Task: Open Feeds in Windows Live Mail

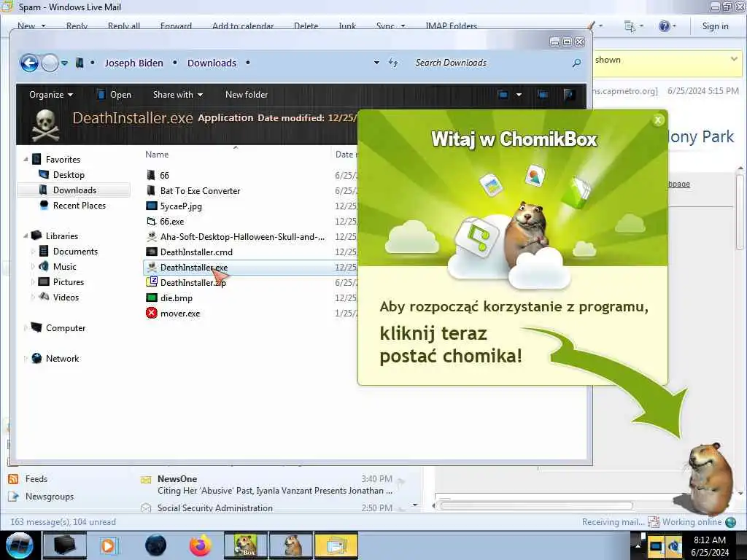Action: (x=36, y=478)
